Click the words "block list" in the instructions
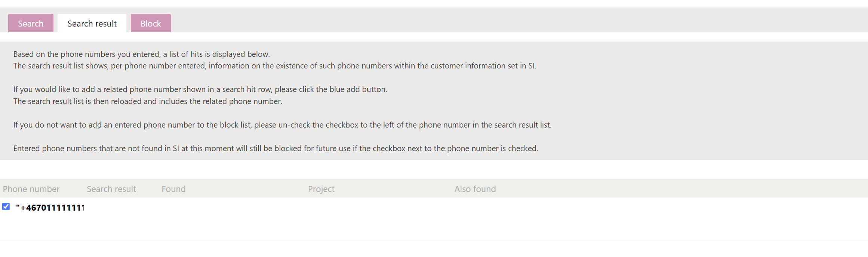Image resolution: width=868 pixels, height=257 pixels. (235, 125)
